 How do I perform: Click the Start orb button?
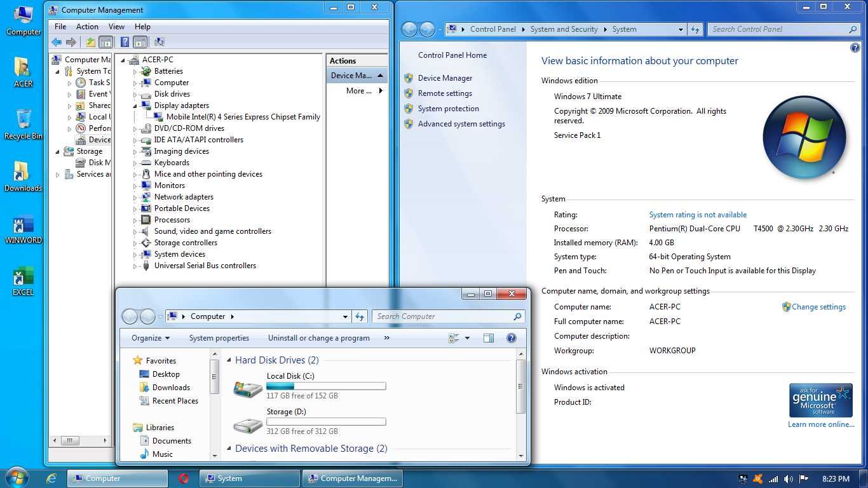17,478
